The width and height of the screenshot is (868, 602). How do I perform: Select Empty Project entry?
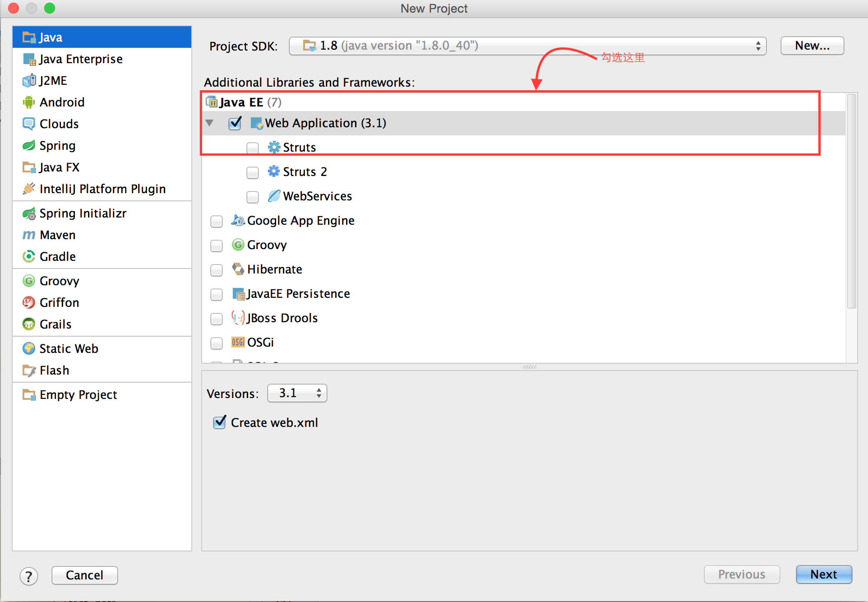click(x=102, y=395)
